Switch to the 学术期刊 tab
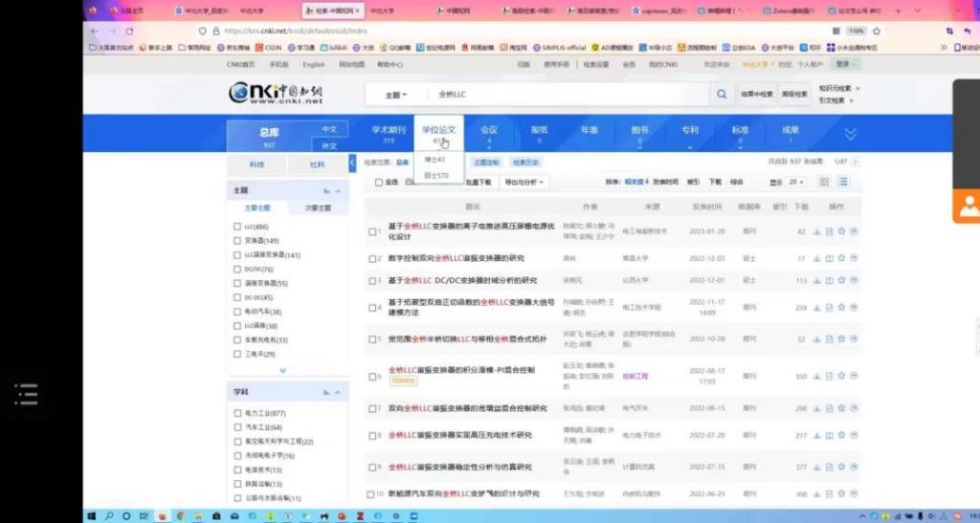The width and height of the screenshot is (980, 523). click(x=389, y=133)
